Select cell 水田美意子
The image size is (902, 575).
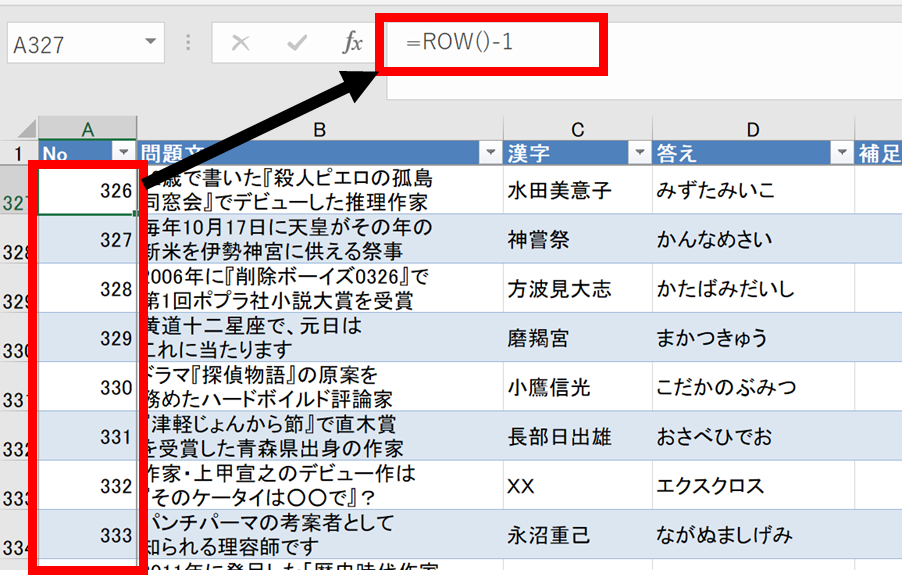pyautogui.click(x=578, y=190)
